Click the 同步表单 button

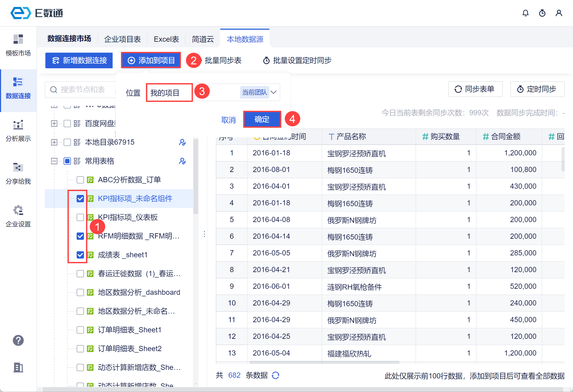point(475,89)
